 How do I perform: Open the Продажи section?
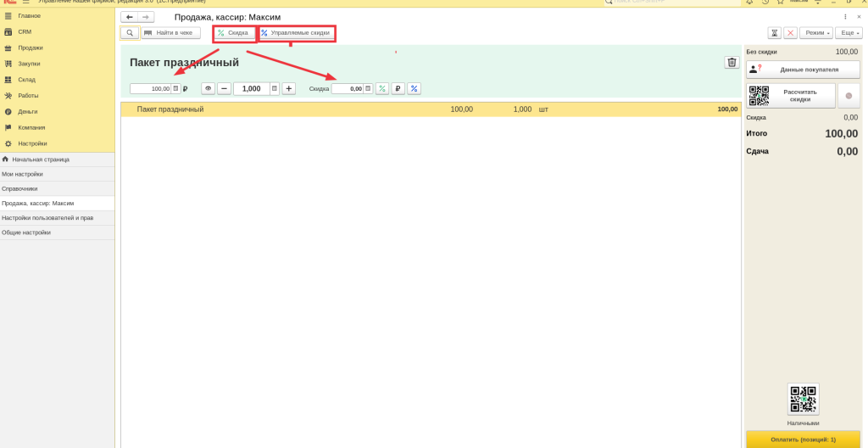coord(30,48)
